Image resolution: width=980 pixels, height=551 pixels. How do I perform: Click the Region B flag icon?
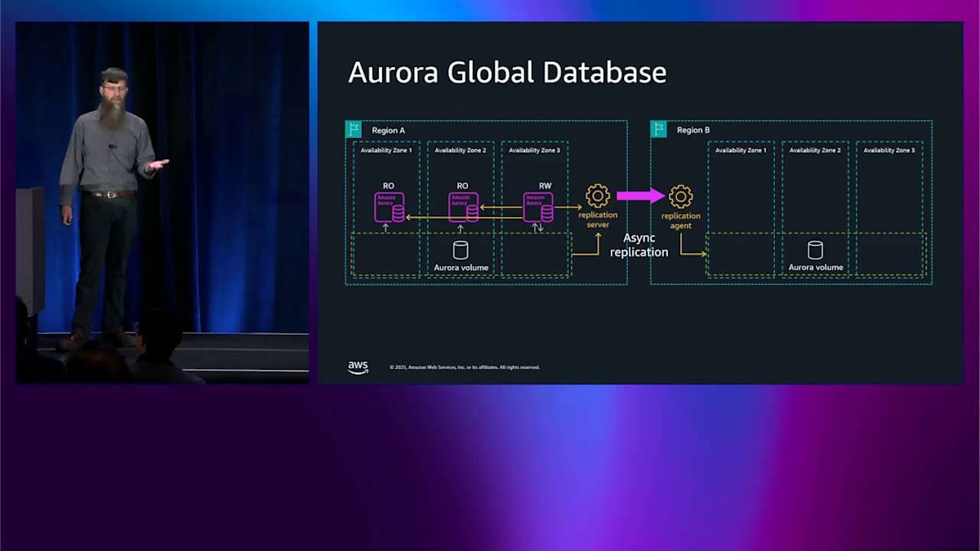tap(659, 129)
